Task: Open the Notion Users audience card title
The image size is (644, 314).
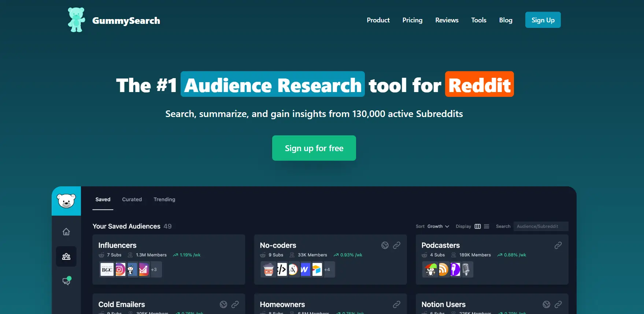Action: click(443, 304)
